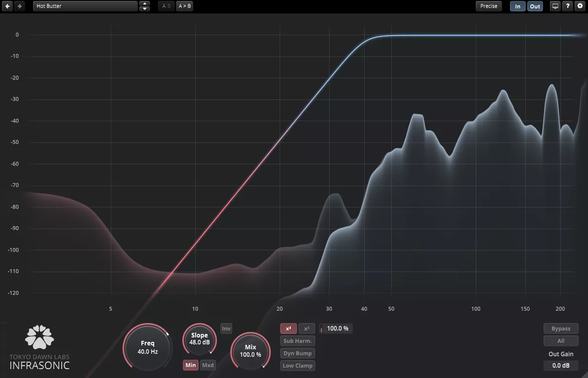This screenshot has width=588, height=378.
Task: Click the redo arrow icon
Action: [x=19, y=6]
